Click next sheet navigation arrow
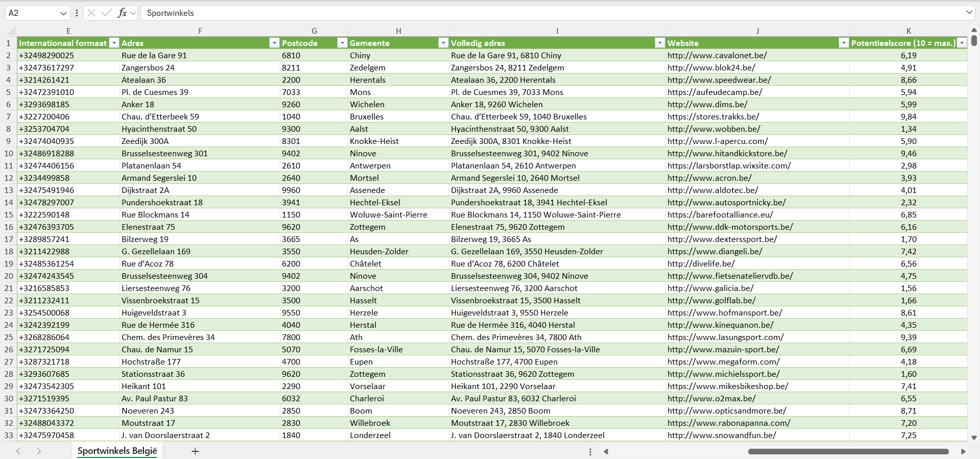 (39, 451)
